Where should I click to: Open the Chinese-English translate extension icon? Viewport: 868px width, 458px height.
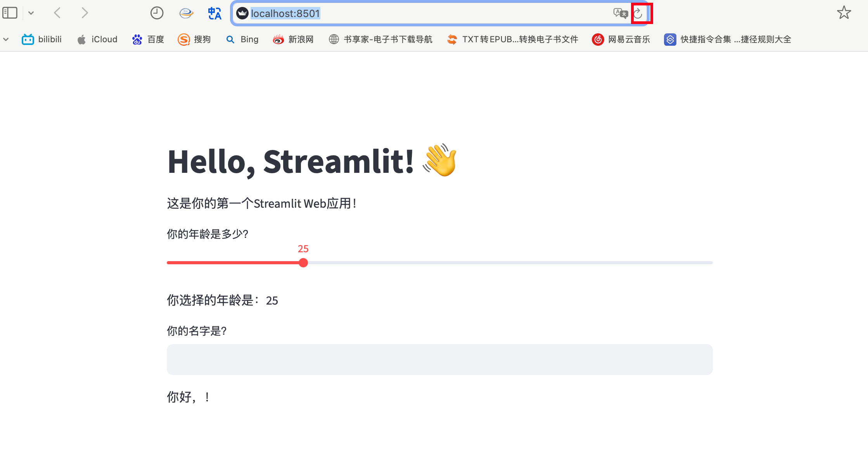pos(214,13)
